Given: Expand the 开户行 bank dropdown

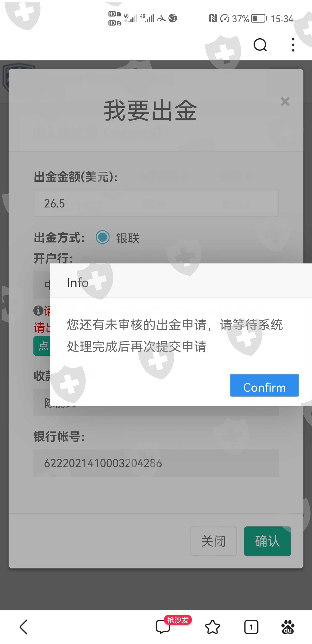Looking at the screenshot, I should [42, 285].
